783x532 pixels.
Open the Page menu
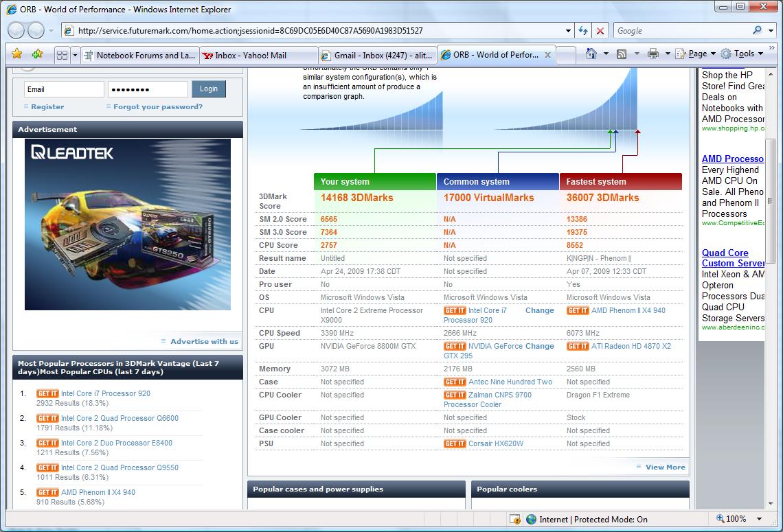[696, 54]
